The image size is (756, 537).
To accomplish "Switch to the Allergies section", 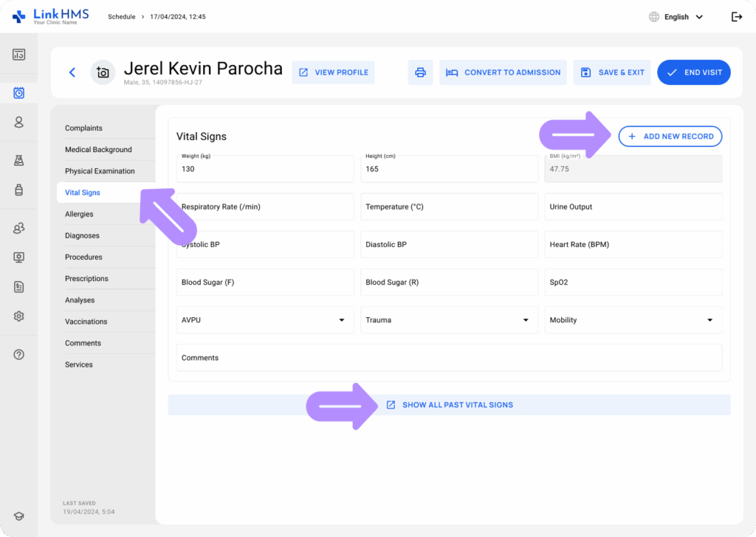I will click(x=79, y=214).
